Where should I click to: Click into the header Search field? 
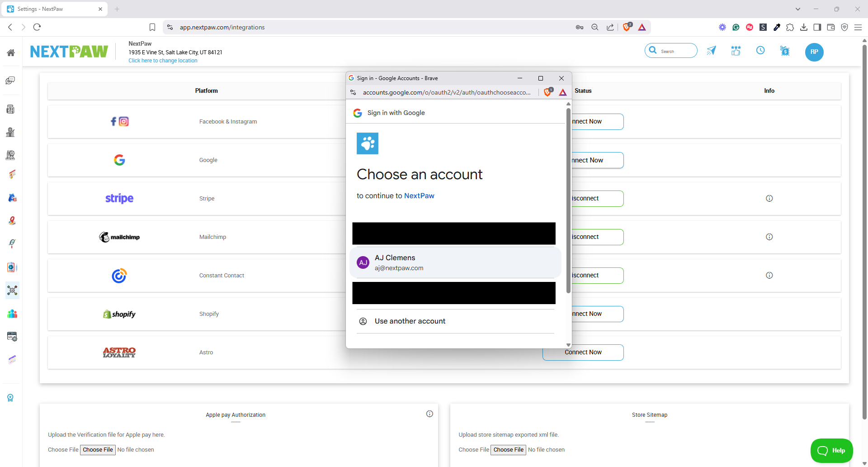pyautogui.click(x=671, y=51)
